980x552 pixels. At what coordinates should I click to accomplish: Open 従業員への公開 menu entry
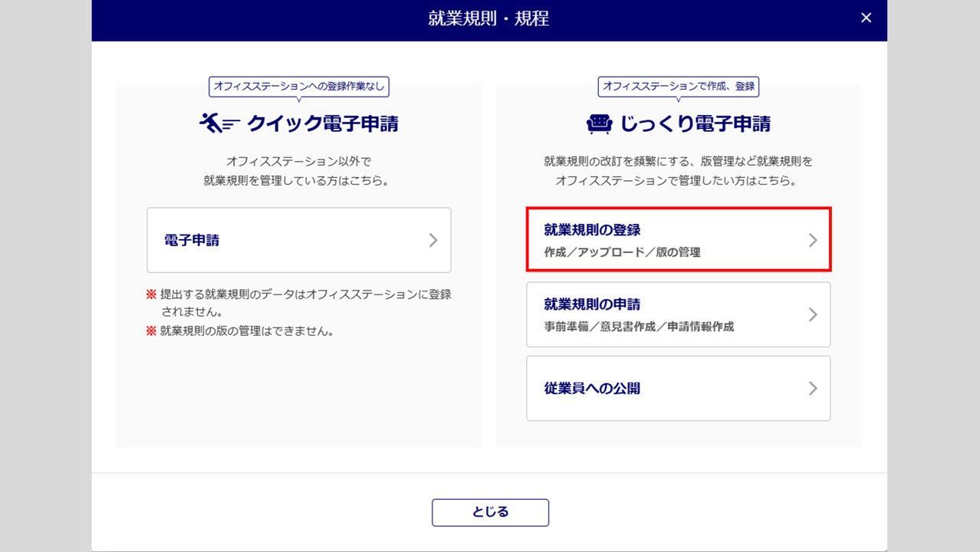tap(679, 388)
